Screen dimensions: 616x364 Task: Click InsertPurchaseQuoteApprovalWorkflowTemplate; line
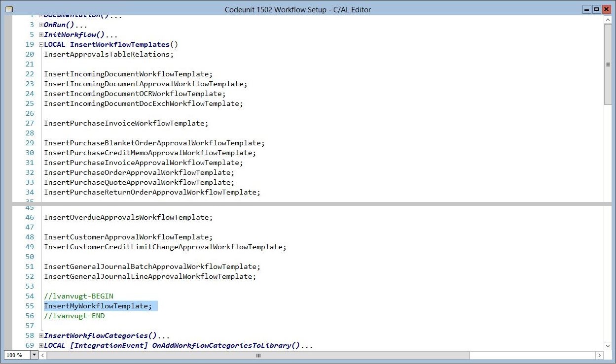[139, 182]
